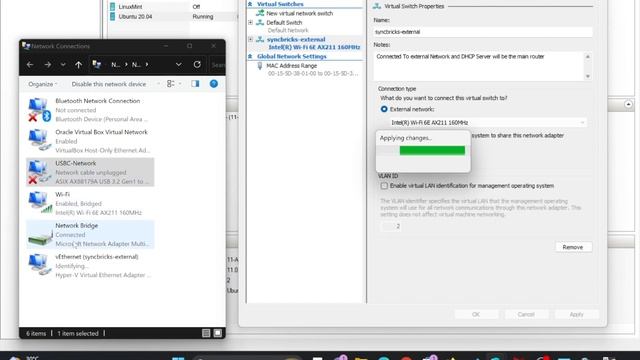The height and width of the screenshot is (360, 640).
Task: Click '1 item selected' in status bar
Action: click(x=78, y=333)
